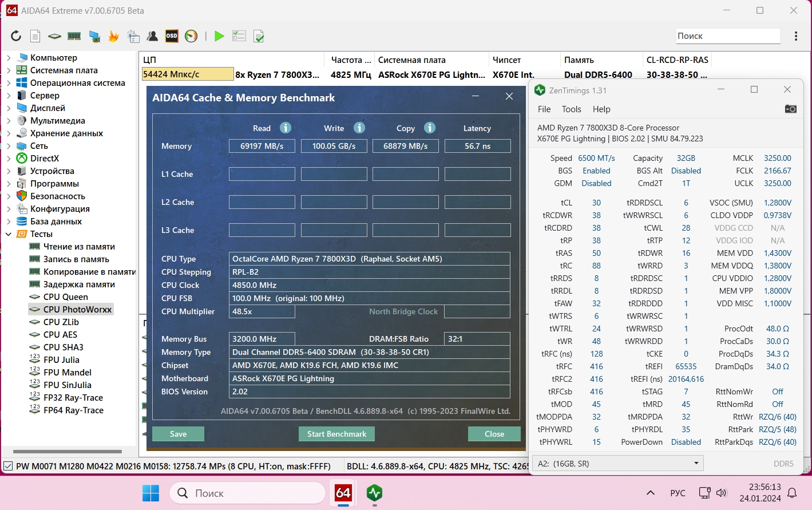Screen dimensions: 812x510
Task: Click the Memory Read 69197 MB/s value
Action: 262,146
